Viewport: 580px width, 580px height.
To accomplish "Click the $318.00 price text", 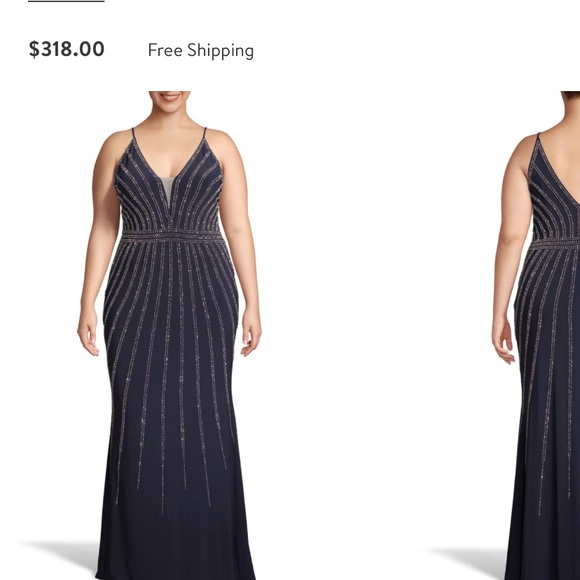I will tap(67, 49).
